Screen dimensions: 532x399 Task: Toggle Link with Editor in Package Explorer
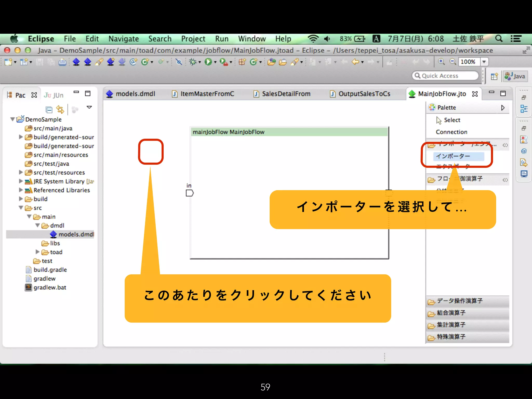point(60,110)
